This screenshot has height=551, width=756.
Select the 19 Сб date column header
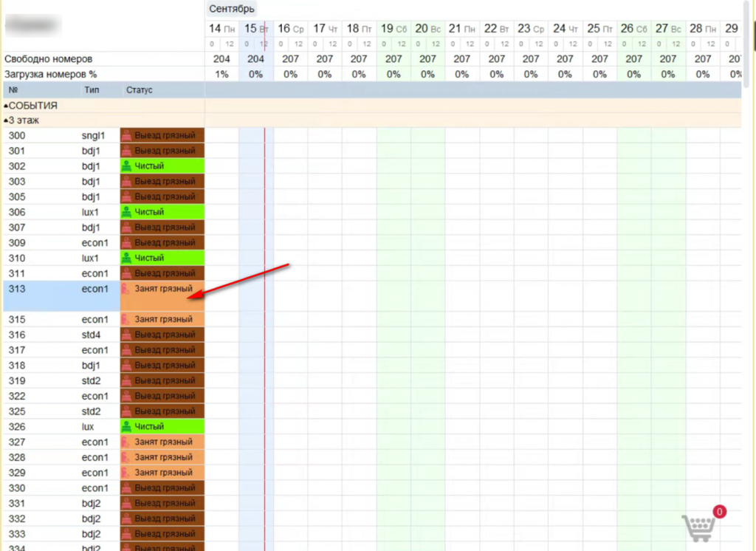[394, 29]
